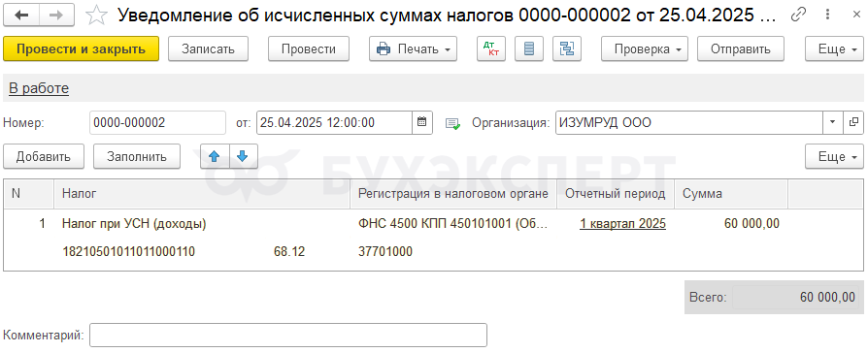
Task: Open the top Еще menu
Action: 834,48
